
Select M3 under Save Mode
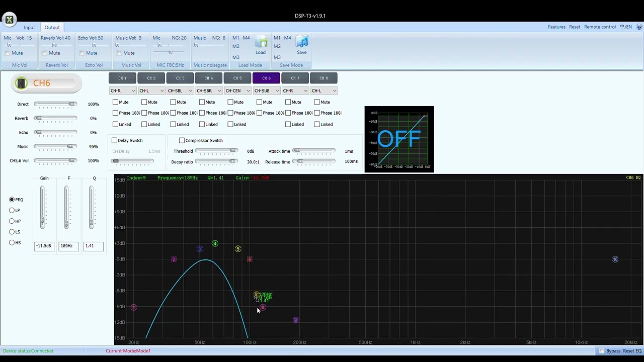(277, 57)
